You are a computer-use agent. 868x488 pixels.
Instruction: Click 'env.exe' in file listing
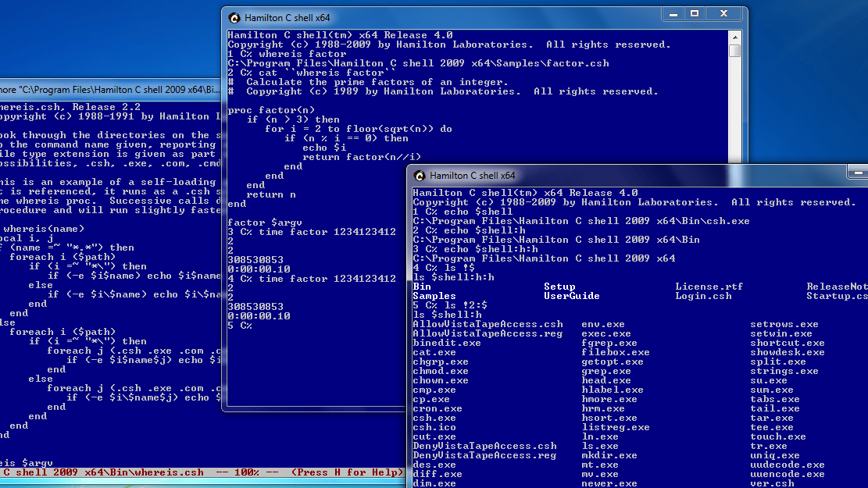point(603,324)
